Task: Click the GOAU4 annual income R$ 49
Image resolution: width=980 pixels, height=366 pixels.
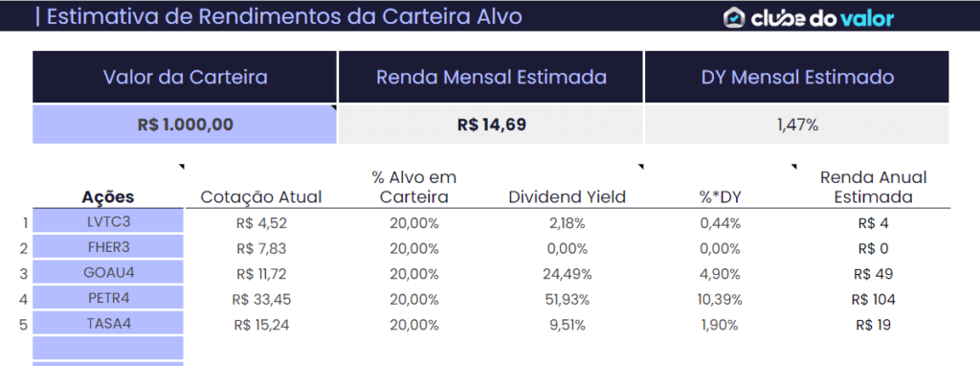Action: click(873, 274)
